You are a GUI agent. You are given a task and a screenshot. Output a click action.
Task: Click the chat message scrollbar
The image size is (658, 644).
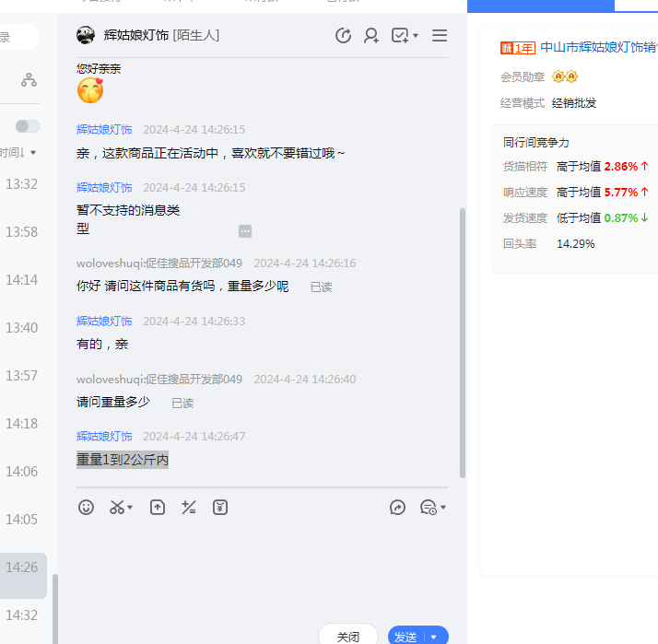click(x=463, y=343)
